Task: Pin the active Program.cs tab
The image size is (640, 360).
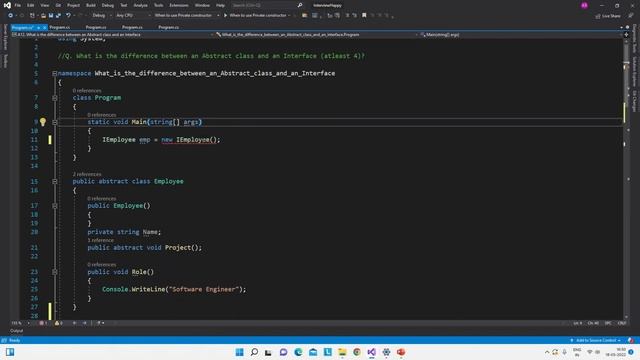Action: [x=38, y=27]
